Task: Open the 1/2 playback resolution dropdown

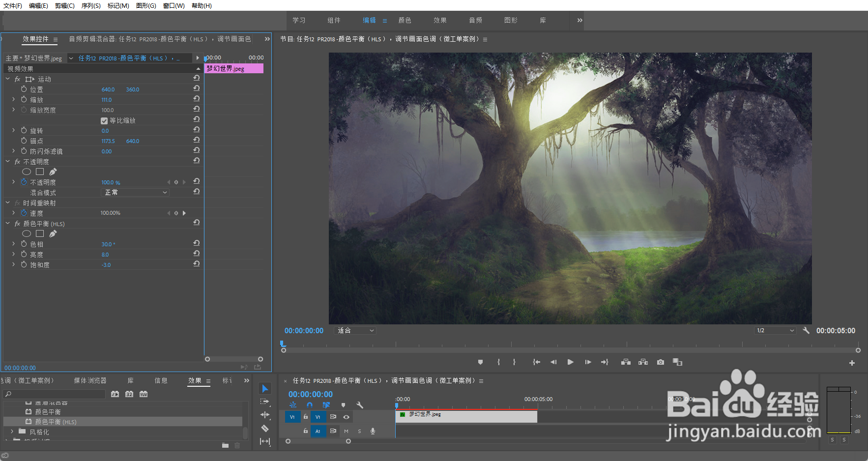Action: pyautogui.click(x=775, y=330)
